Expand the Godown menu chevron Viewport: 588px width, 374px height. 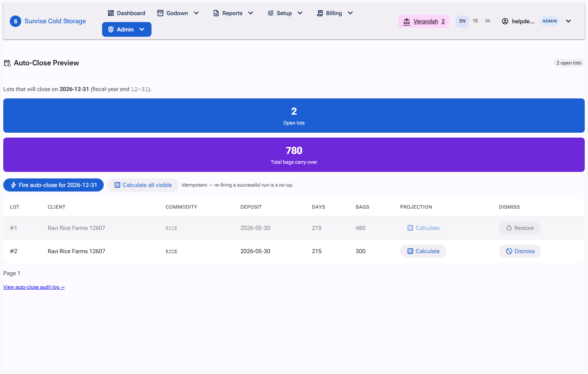click(196, 13)
